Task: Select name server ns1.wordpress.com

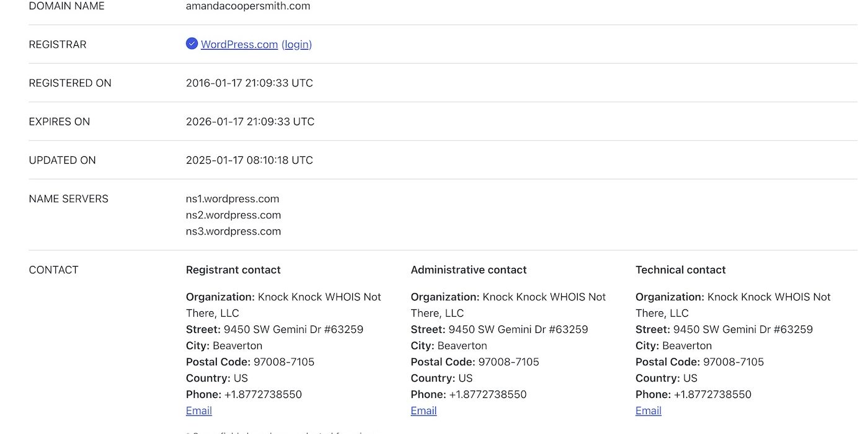Action: click(232, 199)
